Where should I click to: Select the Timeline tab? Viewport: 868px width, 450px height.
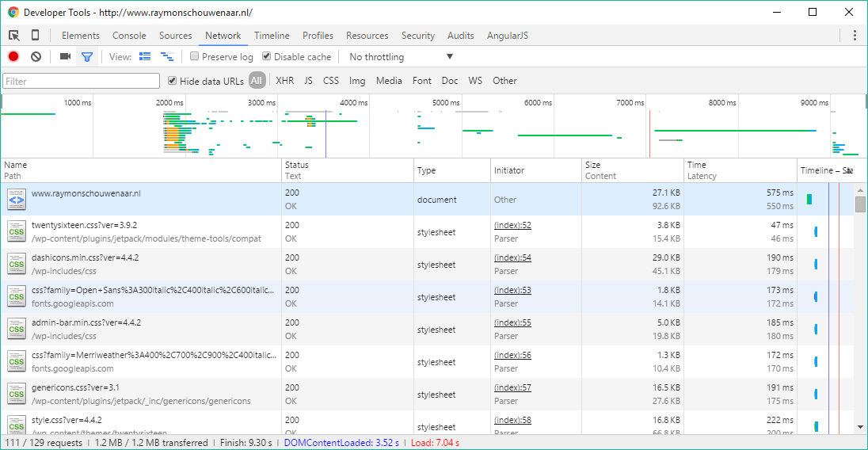pyautogui.click(x=272, y=36)
